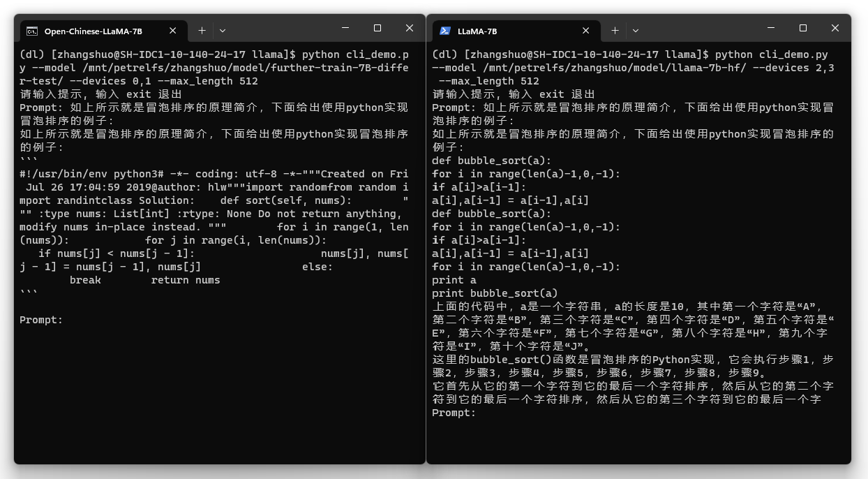Minimize the left terminal window

coord(345,28)
